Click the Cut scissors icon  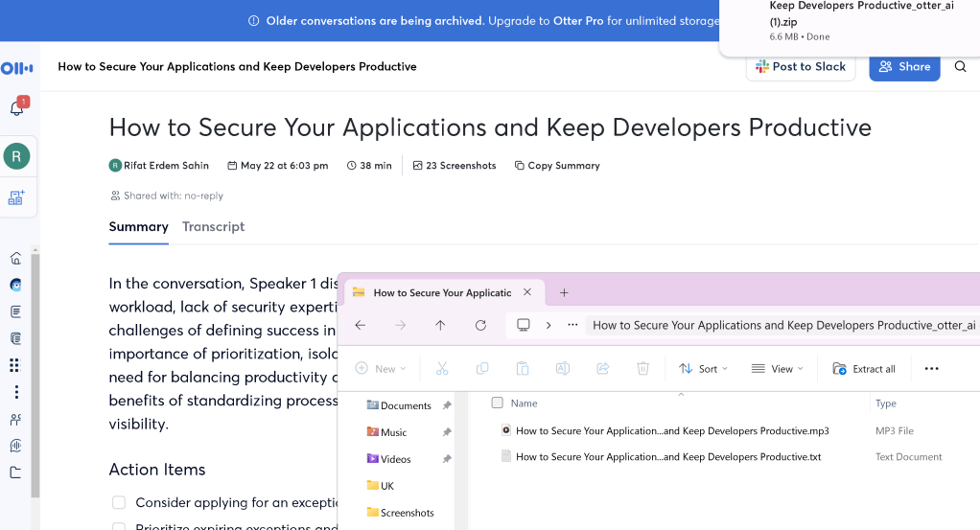point(442,369)
